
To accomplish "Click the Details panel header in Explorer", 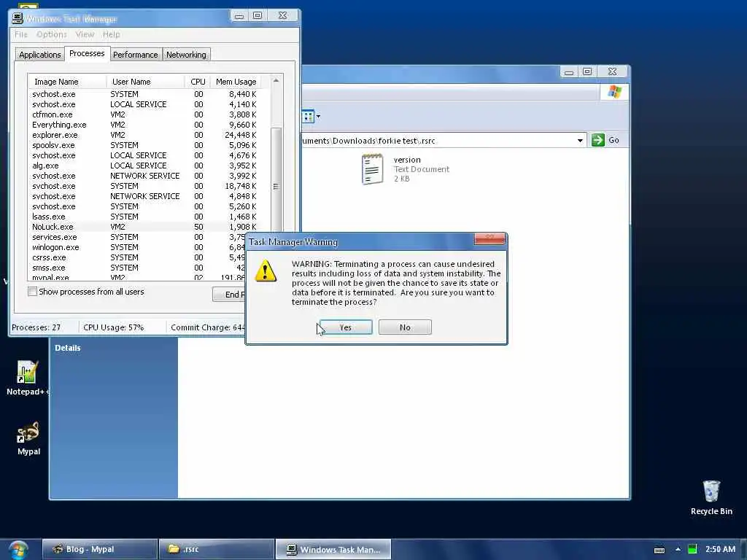I will [x=68, y=348].
